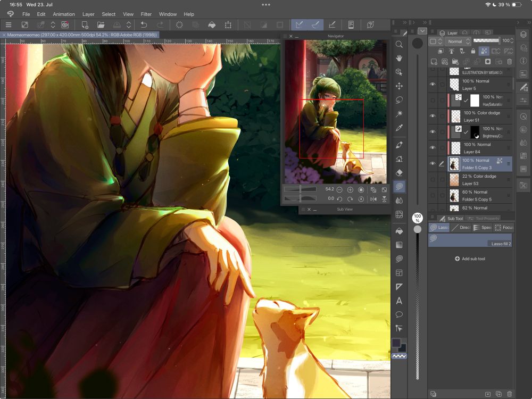Screen dimensions: 532x399
Task: Select the Lasso fill 2 sub tool
Action: click(x=470, y=240)
